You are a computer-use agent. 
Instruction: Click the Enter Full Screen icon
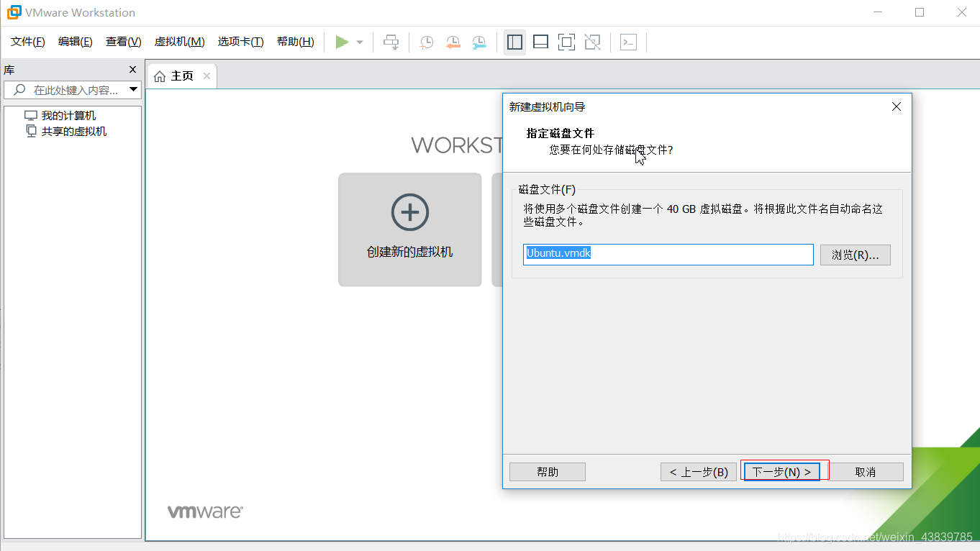tap(566, 42)
